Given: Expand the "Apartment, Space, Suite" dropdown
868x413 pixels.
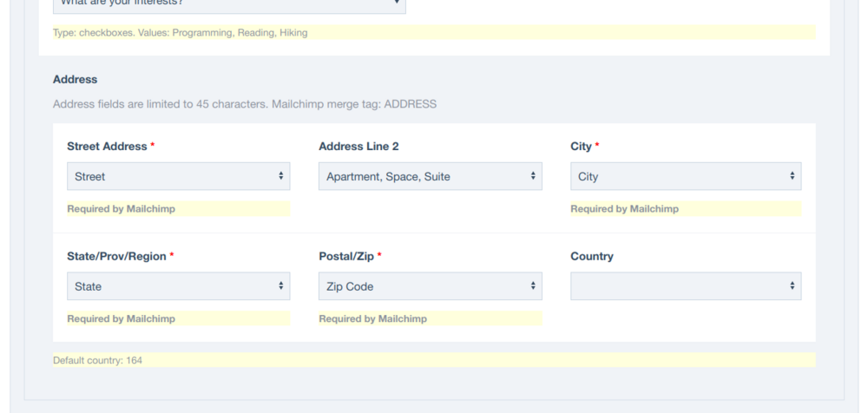Looking at the screenshot, I should pyautogui.click(x=430, y=176).
